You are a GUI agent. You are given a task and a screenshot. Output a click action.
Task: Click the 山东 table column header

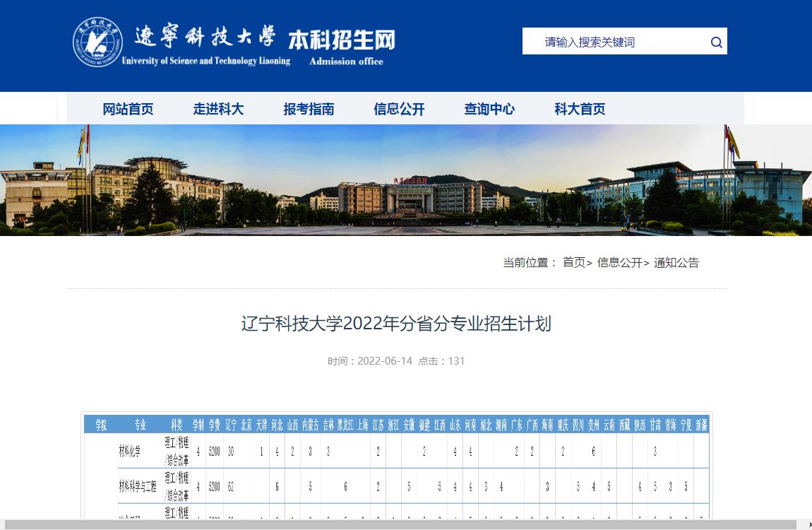[455, 425]
